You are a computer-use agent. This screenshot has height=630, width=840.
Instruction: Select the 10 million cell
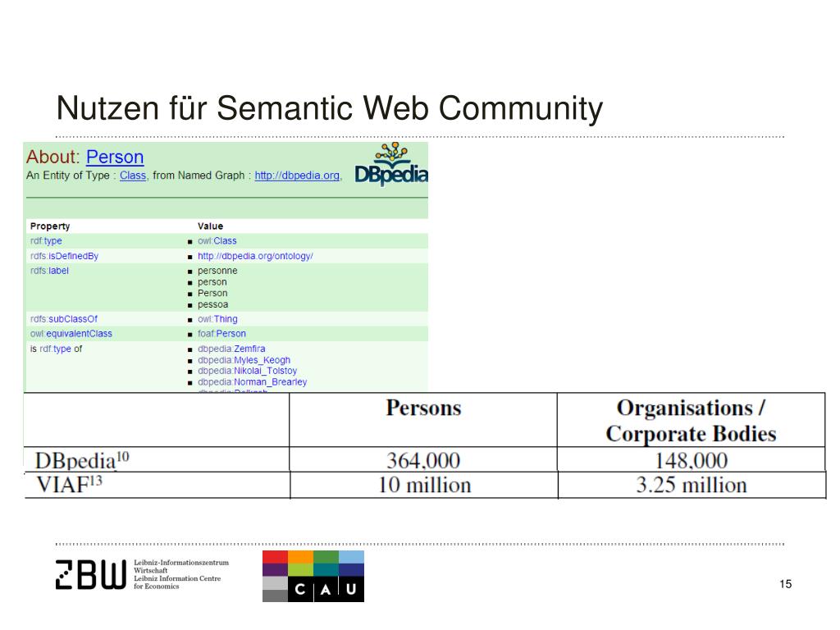425,486
